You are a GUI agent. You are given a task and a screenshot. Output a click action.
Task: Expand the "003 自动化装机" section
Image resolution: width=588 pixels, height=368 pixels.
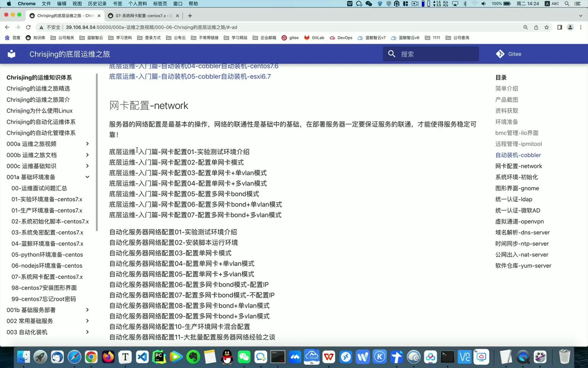coord(87,332)
